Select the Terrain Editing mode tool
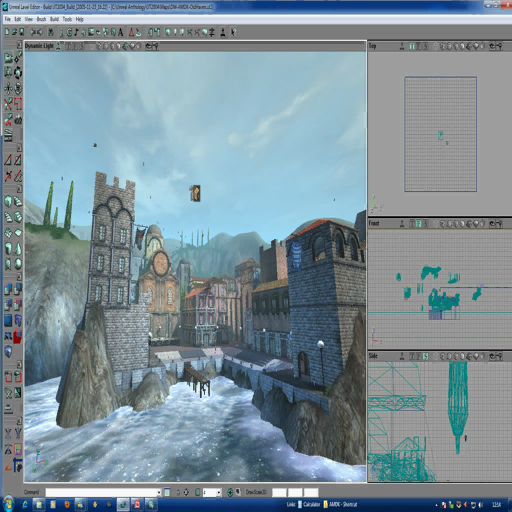This screenshot has width=512, height=512. tap(18, 120)
